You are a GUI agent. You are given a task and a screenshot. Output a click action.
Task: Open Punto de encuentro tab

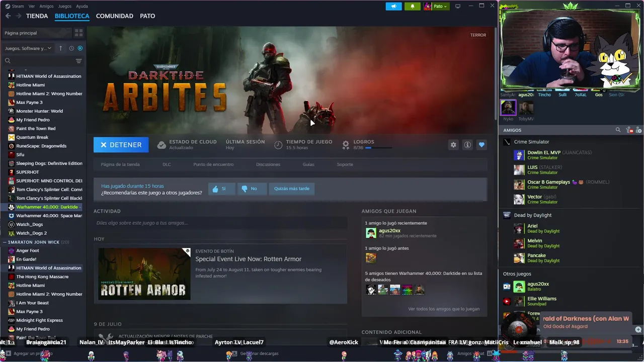click(213, 164)
